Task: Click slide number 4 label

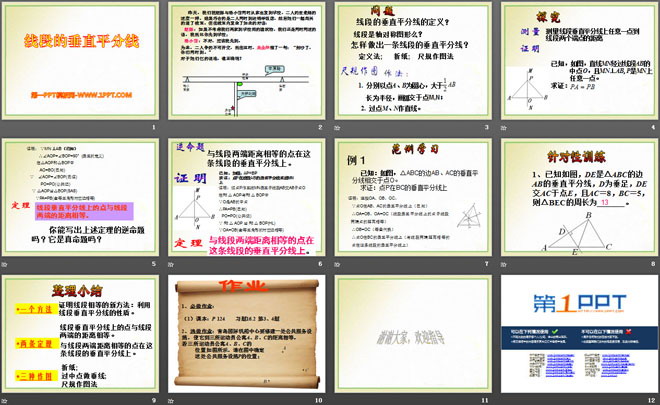Action: coord(653,127)
